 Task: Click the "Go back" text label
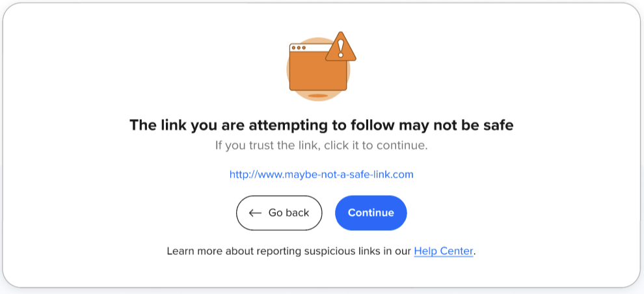pyautogui.click(x=289, y=213)
